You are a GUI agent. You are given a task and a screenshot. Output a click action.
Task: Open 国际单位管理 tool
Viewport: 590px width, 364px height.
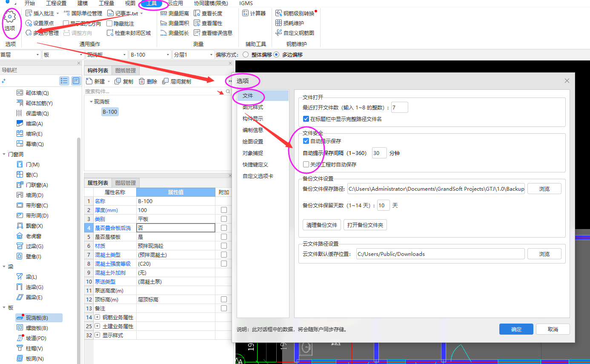click(x=83, y=14)
